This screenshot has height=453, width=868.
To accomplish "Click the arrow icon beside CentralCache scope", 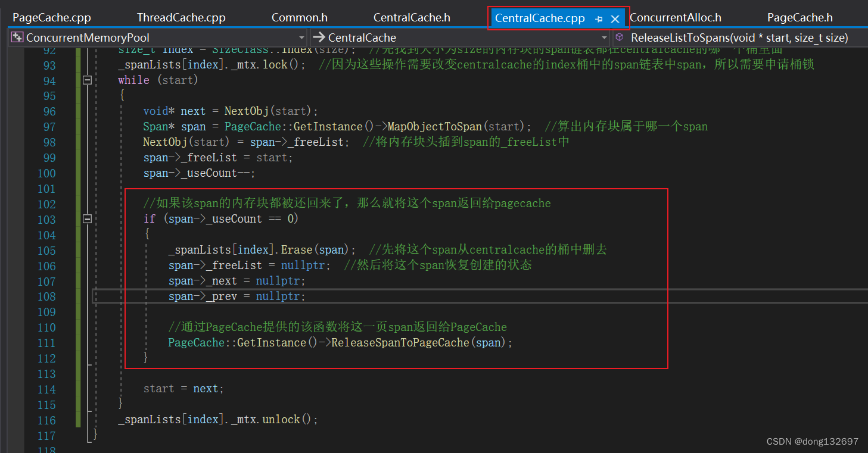I will 319,38.
